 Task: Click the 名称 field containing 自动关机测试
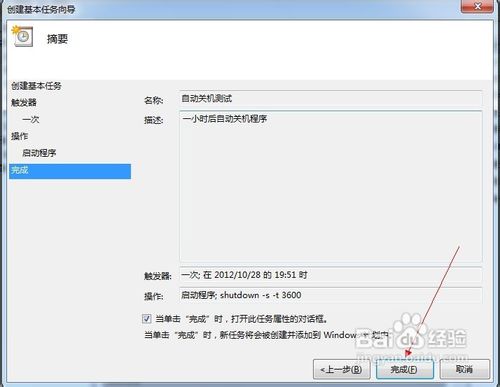tap(330, 99)
